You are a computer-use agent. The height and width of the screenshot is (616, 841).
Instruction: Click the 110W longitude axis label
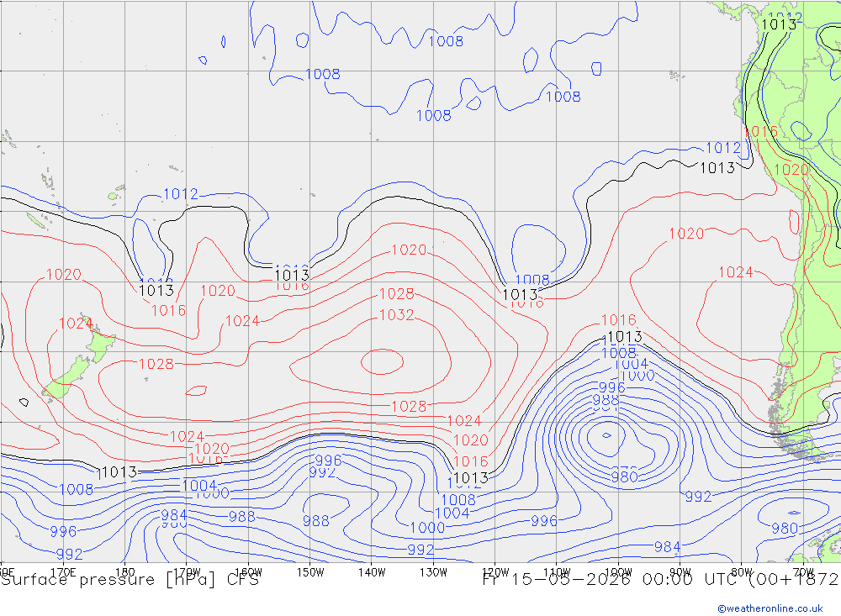tap(557, 572)
